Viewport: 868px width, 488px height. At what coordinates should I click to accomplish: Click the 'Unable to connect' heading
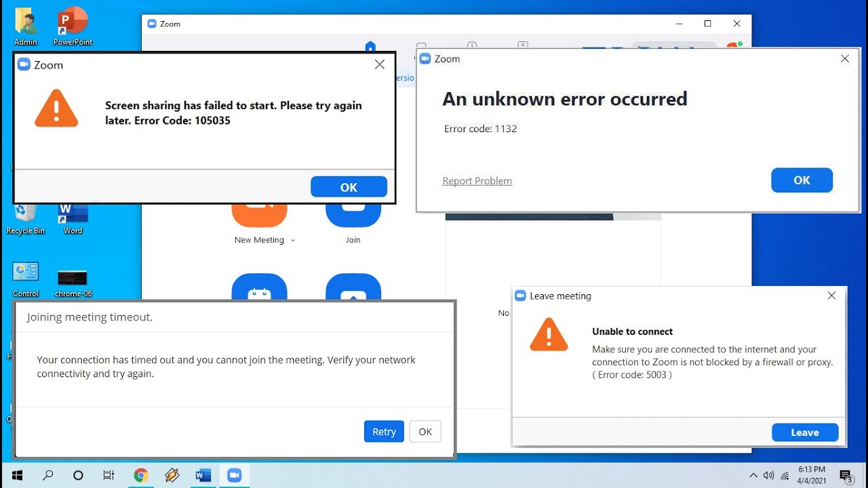coord(633,331)
